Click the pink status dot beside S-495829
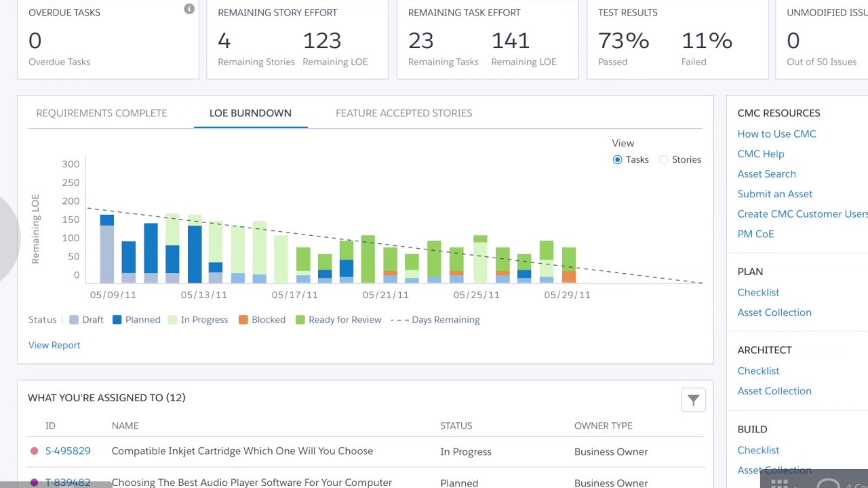This screenshot has width=868, height=488. pyautogui.click(x=34, y=451)
